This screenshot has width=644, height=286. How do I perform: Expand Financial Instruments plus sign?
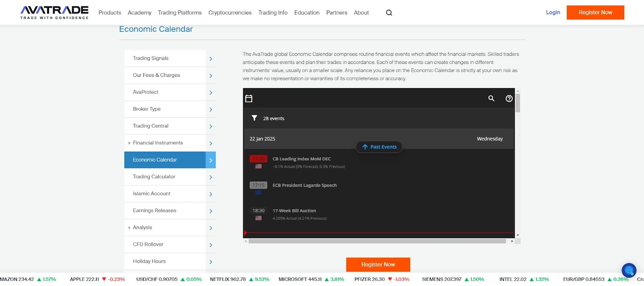click(x=129, y=143)
